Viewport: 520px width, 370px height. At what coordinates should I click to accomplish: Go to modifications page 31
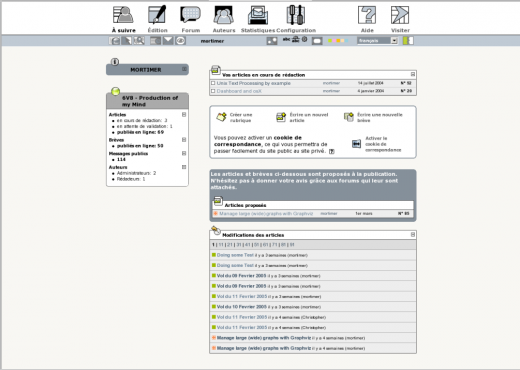(239, 245)
